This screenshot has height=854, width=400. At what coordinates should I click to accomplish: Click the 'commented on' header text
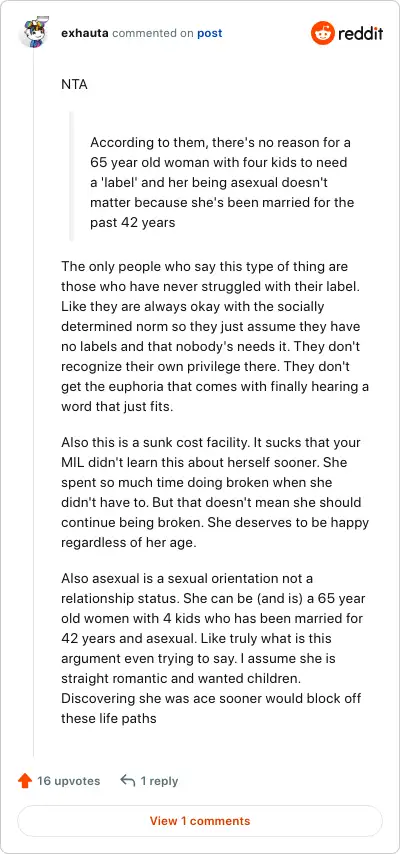point(153,33)
